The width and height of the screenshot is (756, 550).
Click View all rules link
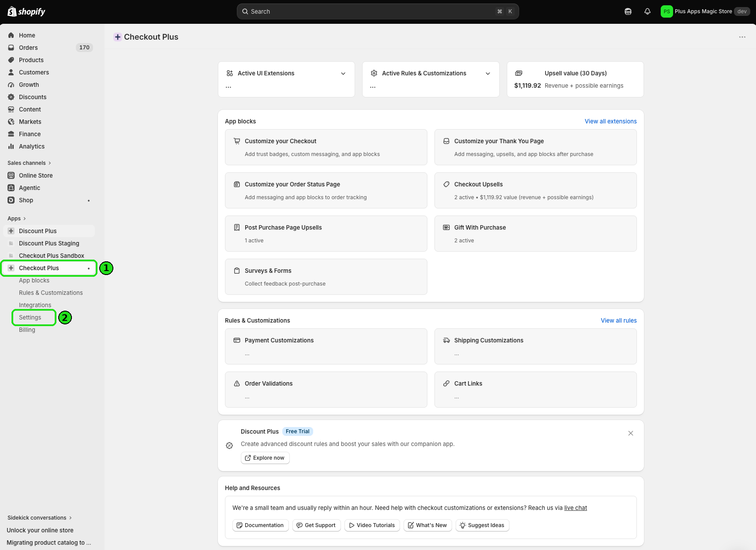(x=618, y=320)
